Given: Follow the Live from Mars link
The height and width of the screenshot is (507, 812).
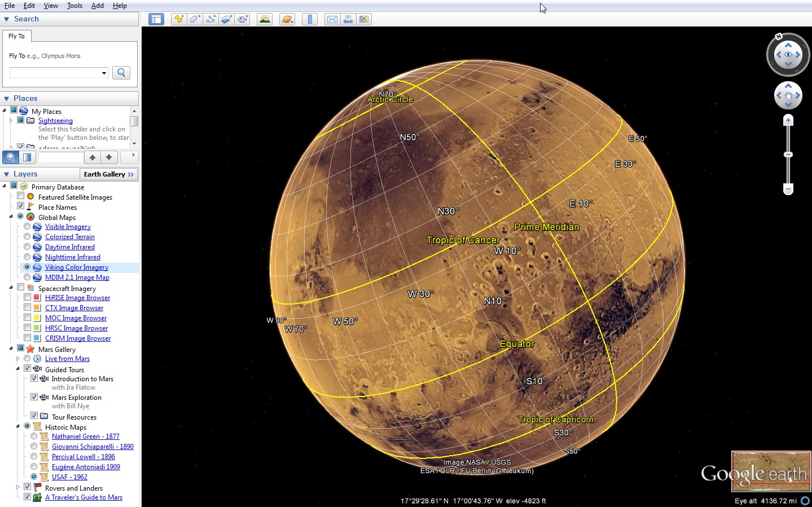Looking at the screenshot, I should pos(67,358).
